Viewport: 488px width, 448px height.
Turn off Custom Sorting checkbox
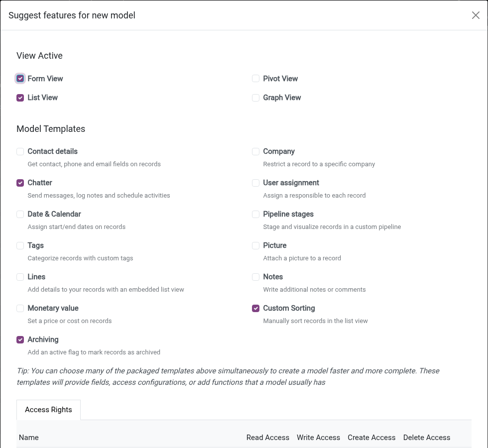click(x=255, y=308)
